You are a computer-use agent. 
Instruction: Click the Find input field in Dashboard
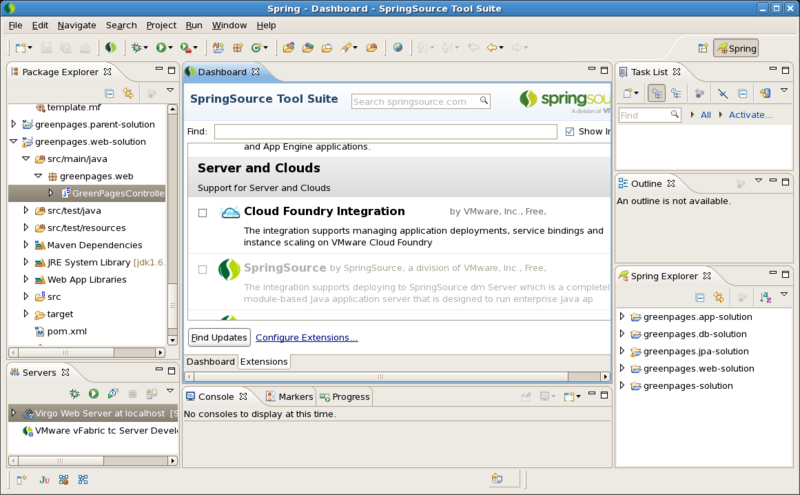385,132
